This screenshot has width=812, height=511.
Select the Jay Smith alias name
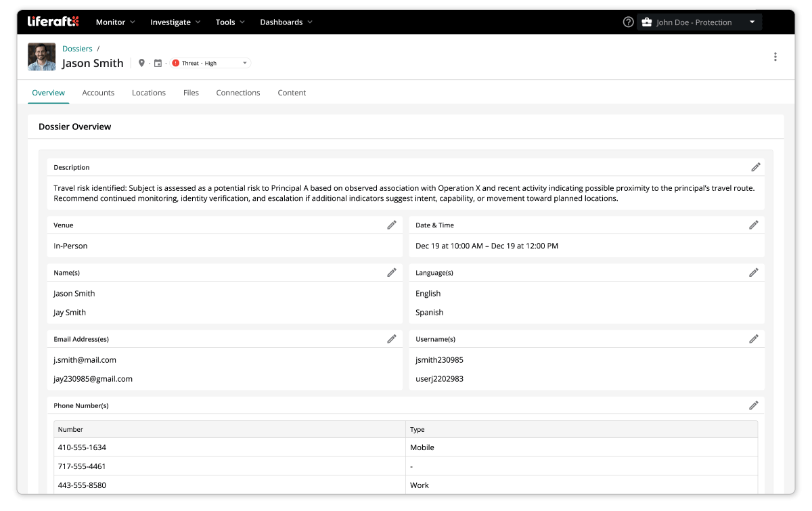point(70,312)
